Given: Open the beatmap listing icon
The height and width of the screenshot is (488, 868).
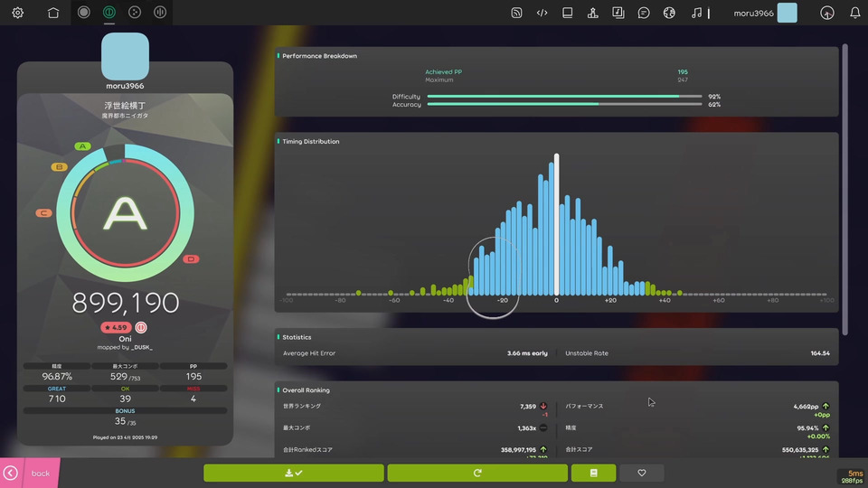Looking at the screenshot, I should 618,12.
